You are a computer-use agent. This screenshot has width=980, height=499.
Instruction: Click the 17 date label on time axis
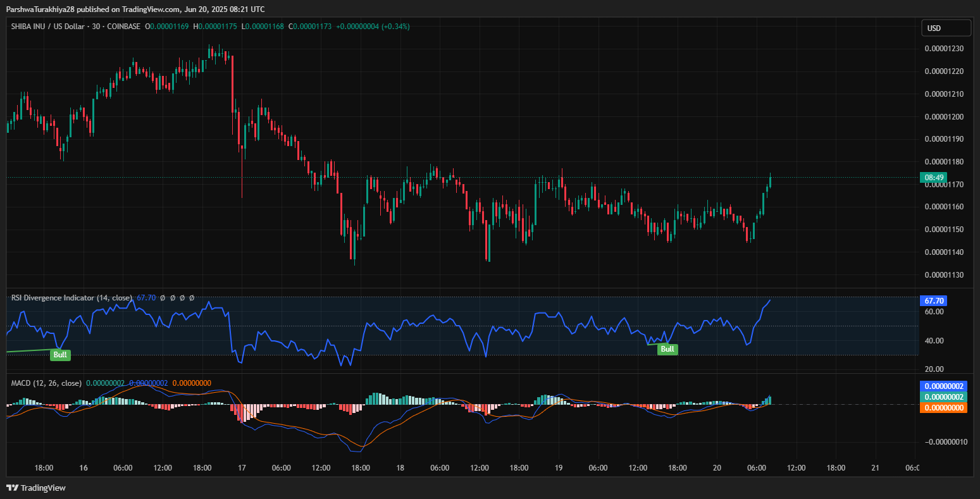pyautogui.click(x=242, y=468)
